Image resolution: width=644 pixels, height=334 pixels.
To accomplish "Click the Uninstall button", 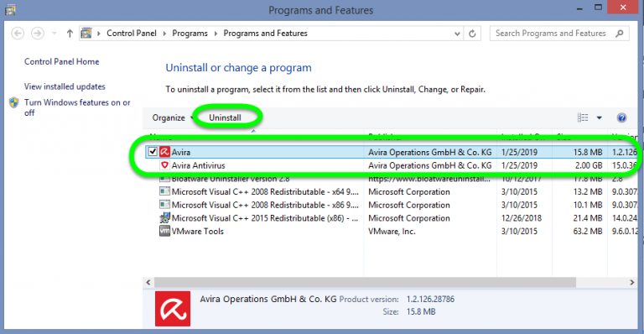I will point(225,117).
